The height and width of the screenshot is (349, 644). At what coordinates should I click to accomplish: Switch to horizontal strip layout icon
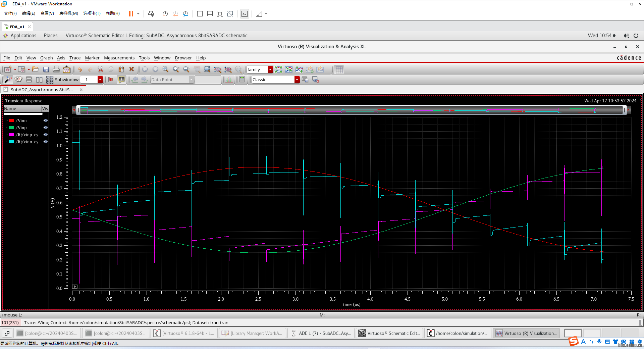click(29, 80)
